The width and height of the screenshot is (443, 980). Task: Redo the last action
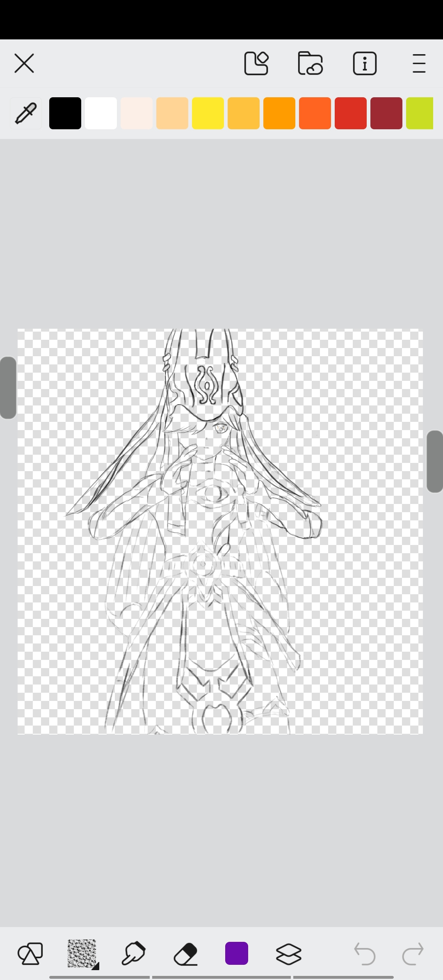[413, 954]
